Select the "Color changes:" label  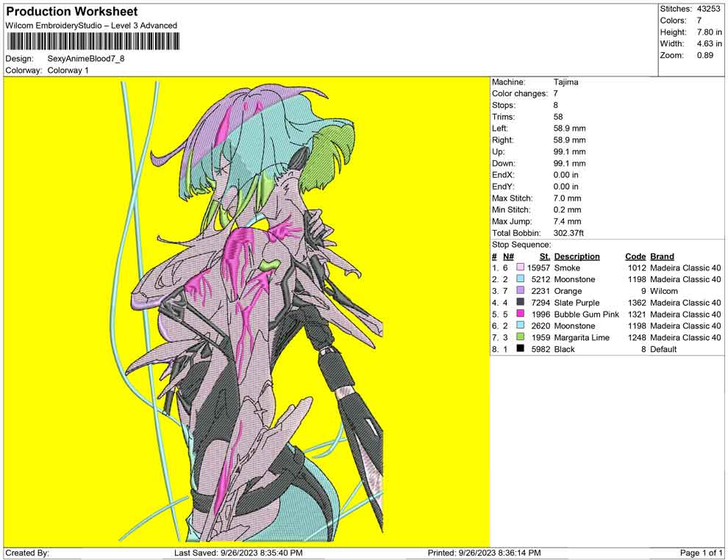pos(520,94)
